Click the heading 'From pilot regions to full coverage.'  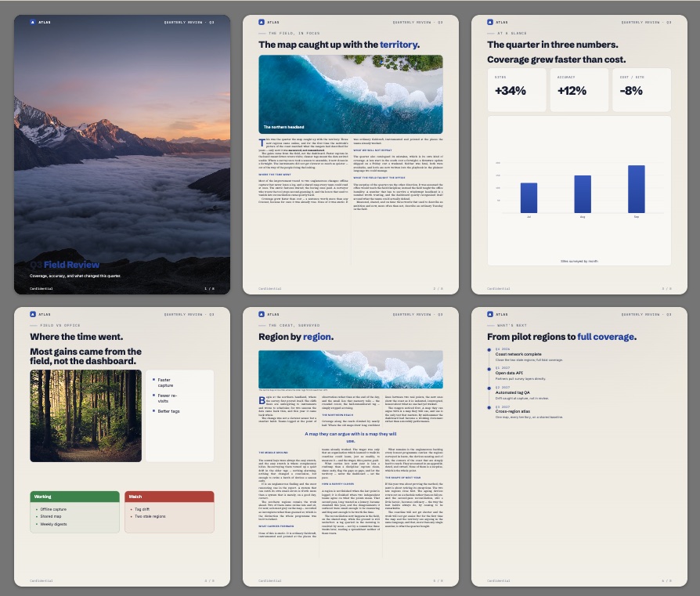coord(561,337)
